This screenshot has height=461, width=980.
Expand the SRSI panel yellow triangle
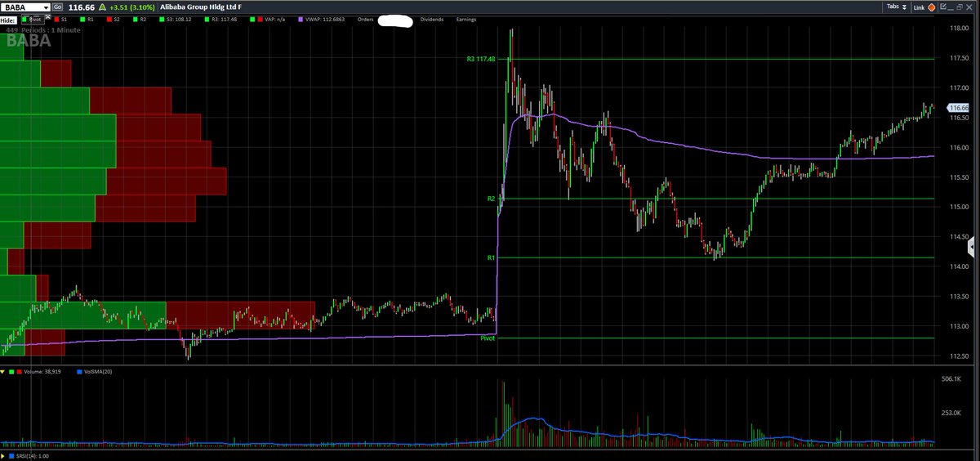2,456
